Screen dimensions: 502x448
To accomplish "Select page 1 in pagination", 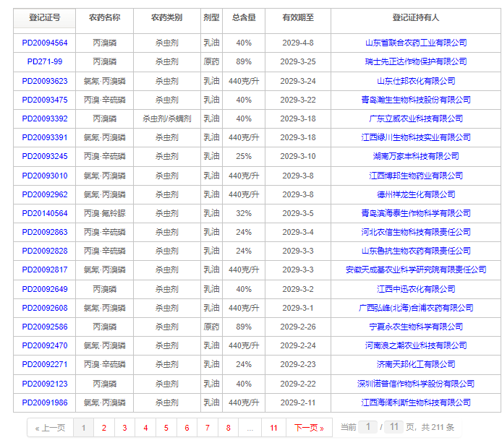I will point(84,428).
